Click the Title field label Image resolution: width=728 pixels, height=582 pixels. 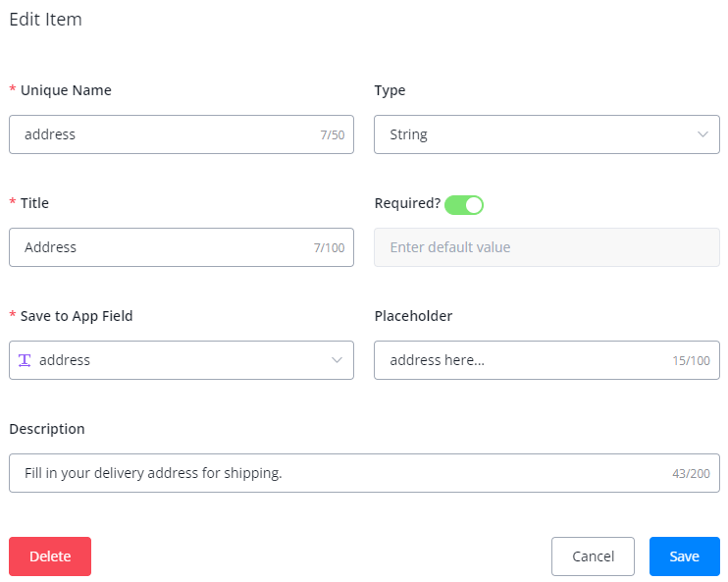(x=34, y=203)
